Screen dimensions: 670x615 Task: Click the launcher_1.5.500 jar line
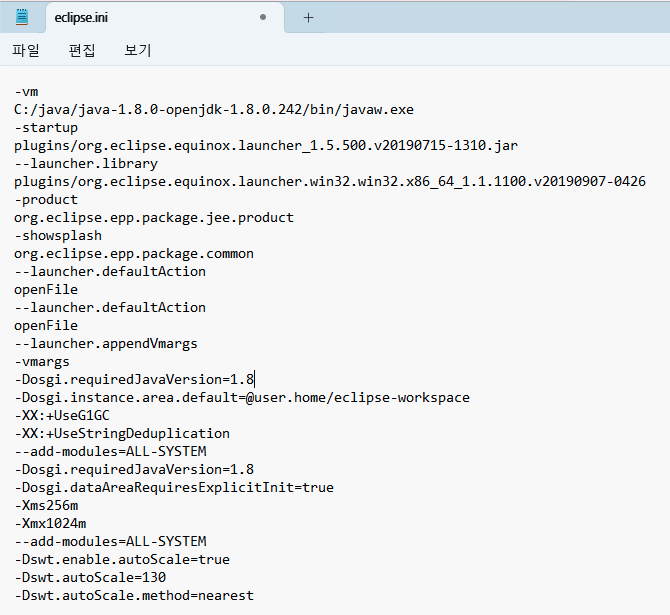point(266,146)
